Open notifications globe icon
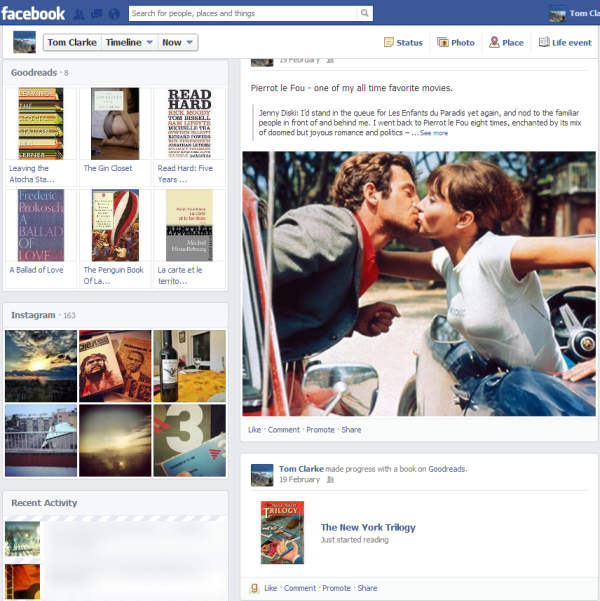The image size is (600, 601). [x=114, y=14]
